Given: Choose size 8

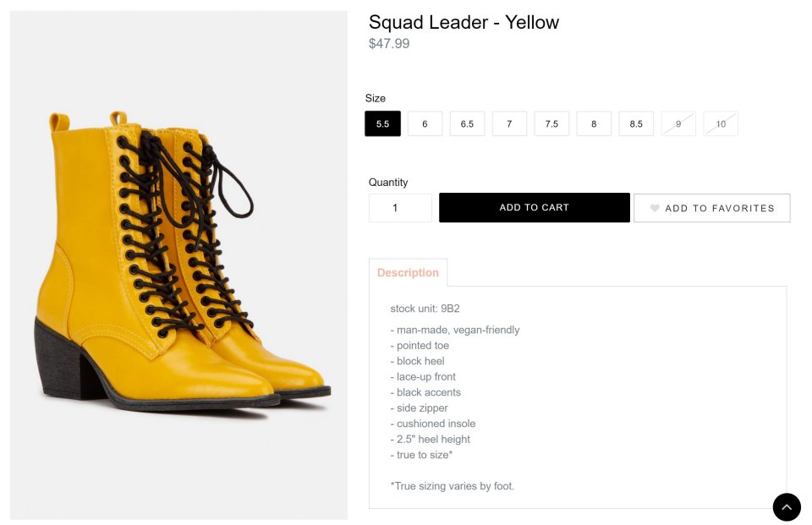Looking at the screenshot, I should click(x=594, y=124).
